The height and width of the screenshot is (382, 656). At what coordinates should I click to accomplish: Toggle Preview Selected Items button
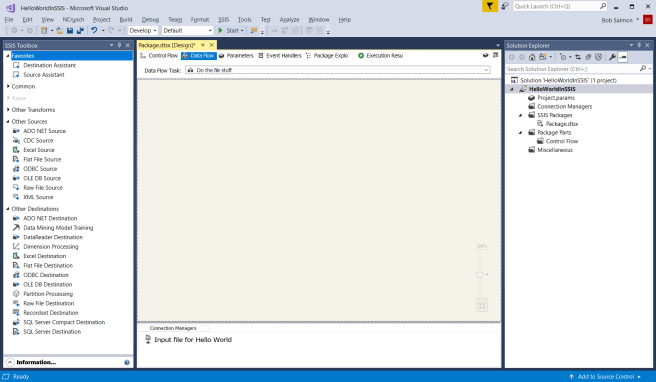coord(623,57)
